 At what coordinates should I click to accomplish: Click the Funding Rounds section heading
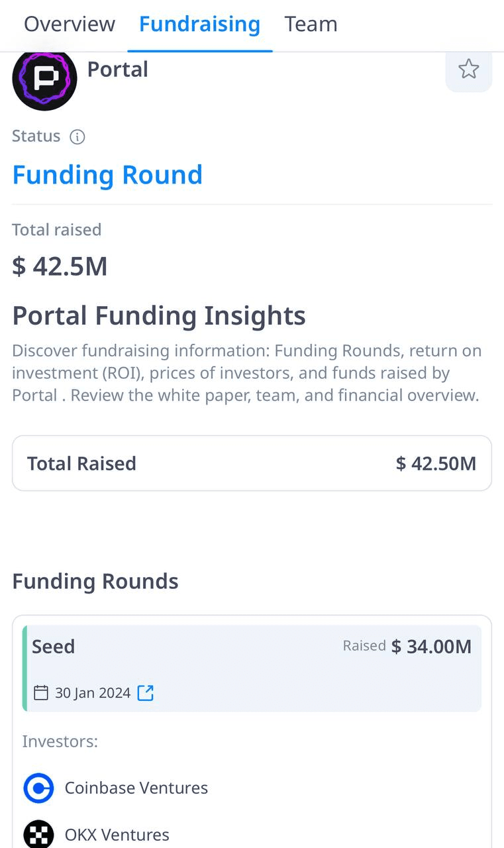point(95,581)
